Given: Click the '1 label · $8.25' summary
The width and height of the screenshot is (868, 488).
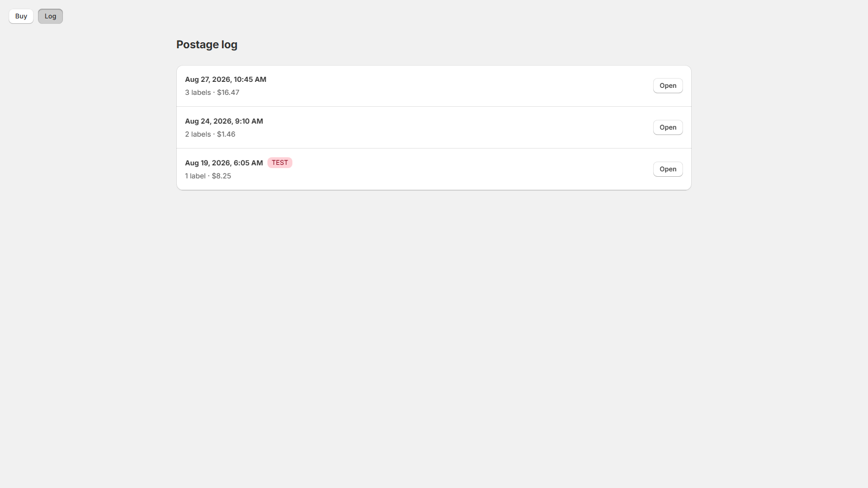Looking at the screenshot, I should (208, 176).
